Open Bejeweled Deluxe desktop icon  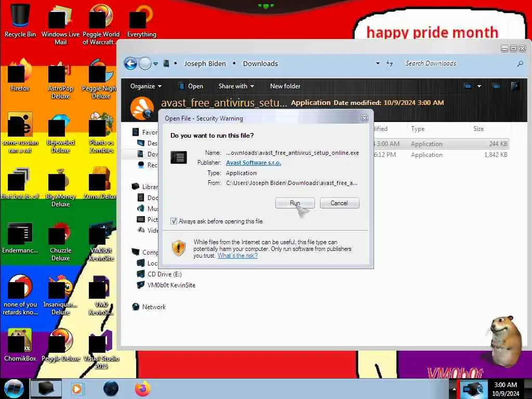click(60, 133)
